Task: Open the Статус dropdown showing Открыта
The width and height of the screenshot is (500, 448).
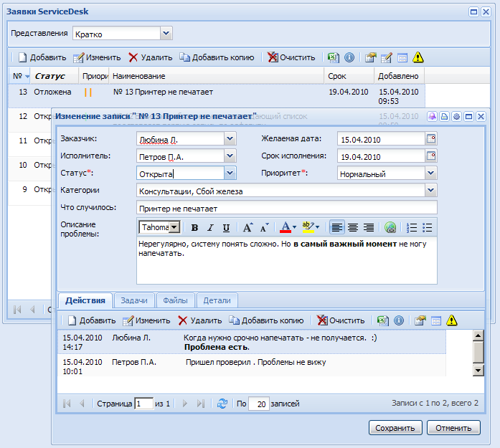Action: pos(230,173)
